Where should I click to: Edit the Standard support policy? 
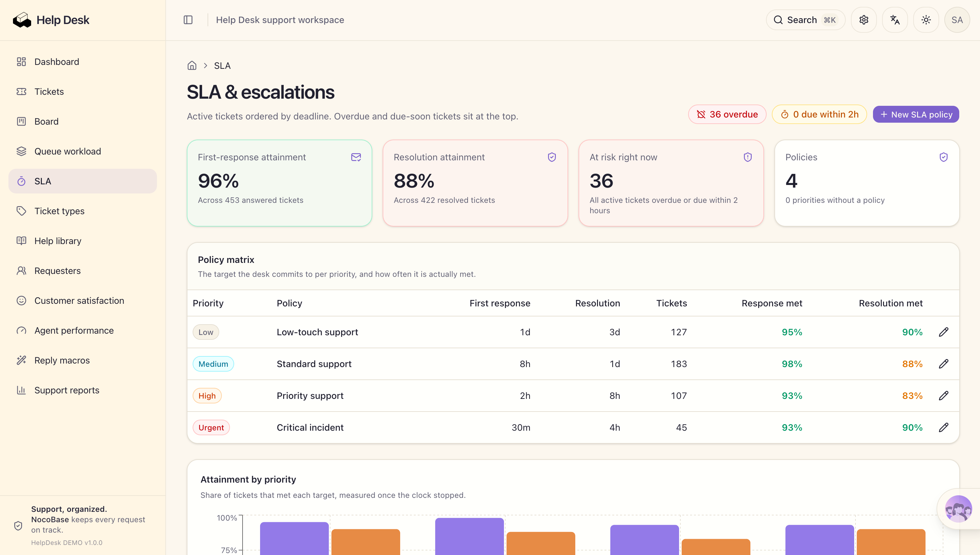943,364
